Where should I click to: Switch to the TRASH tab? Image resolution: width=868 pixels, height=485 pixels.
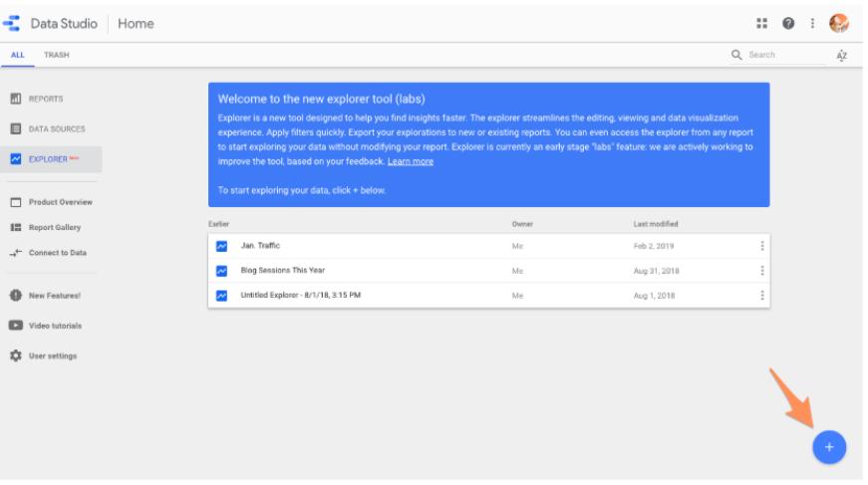click(x=57, y=55)
